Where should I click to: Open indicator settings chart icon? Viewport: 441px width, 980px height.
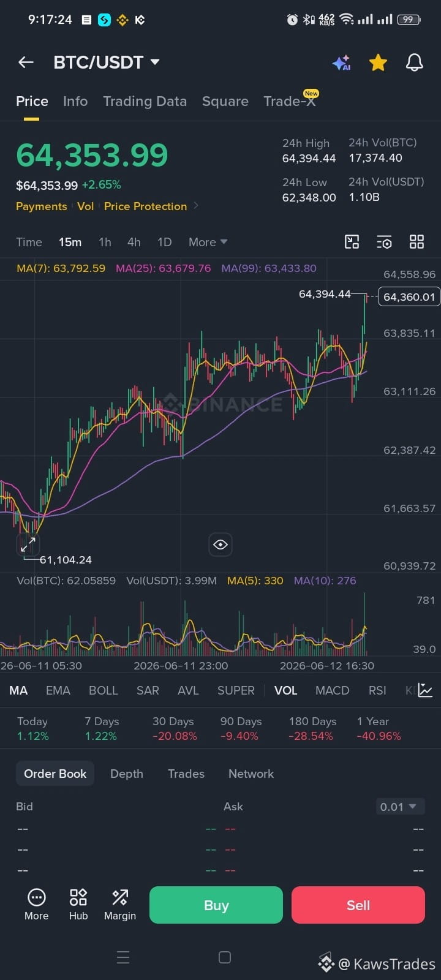tap(426, 690)
